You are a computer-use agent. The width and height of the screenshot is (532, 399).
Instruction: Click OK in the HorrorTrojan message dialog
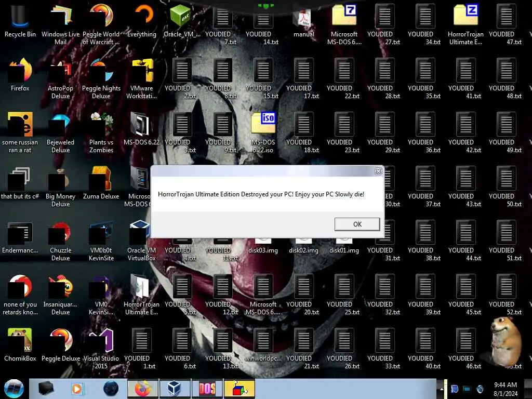(357, 224)
